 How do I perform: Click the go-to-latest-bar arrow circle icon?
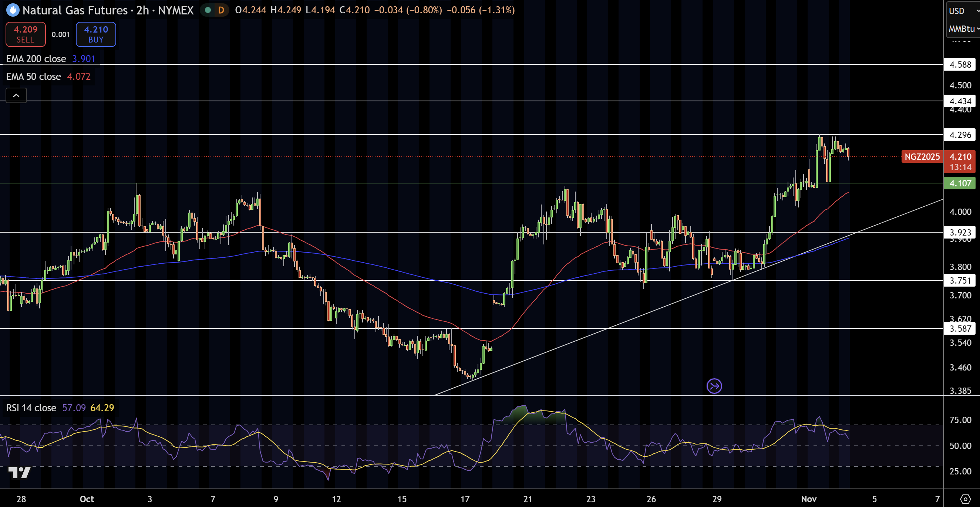click(x=714, y=386)
